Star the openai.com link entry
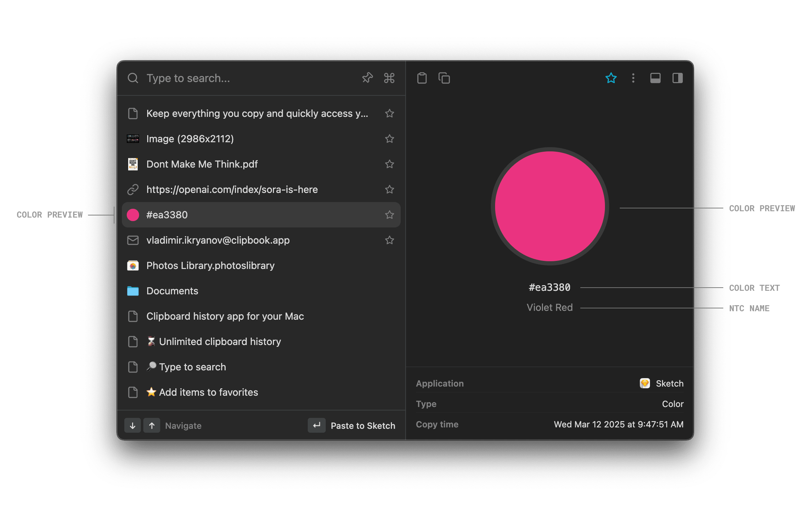Image resolution: width=812 pixels, height=514 pixels. tap(389, 189)
